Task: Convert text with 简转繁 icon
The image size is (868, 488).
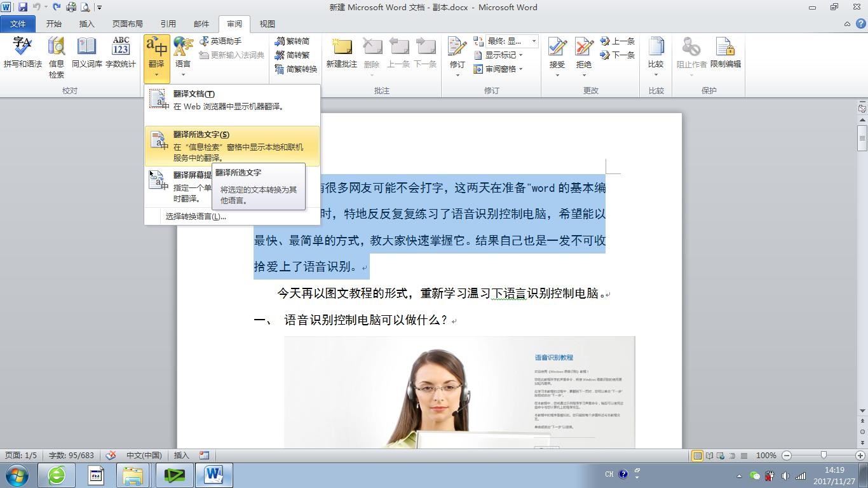Action: (x=293, y=55)
